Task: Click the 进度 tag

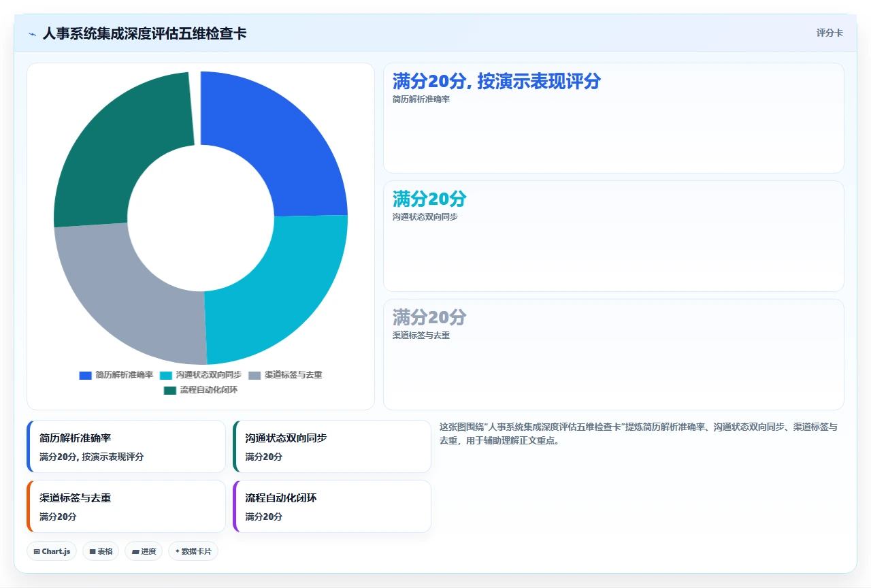Action: (144, 551)
